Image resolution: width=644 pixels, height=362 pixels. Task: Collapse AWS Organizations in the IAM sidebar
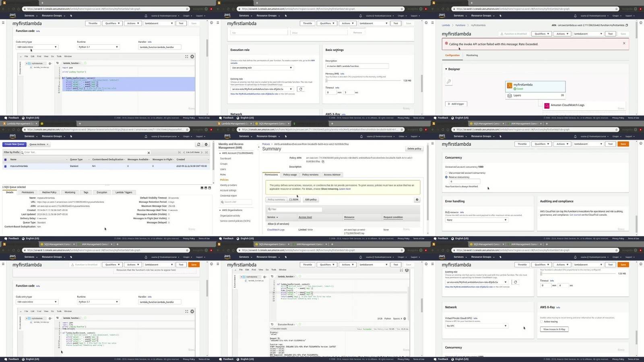(220, 210)
